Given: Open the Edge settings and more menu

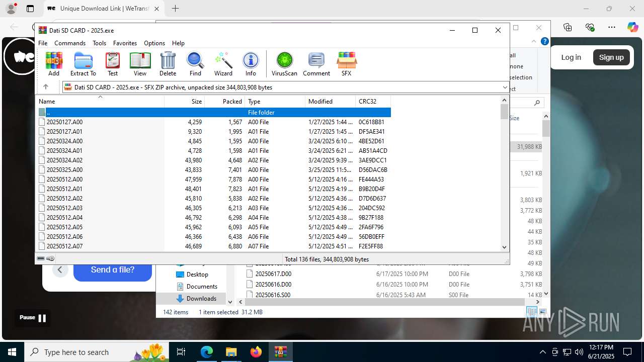Looking at the screenshot, I should click(612, 27).
